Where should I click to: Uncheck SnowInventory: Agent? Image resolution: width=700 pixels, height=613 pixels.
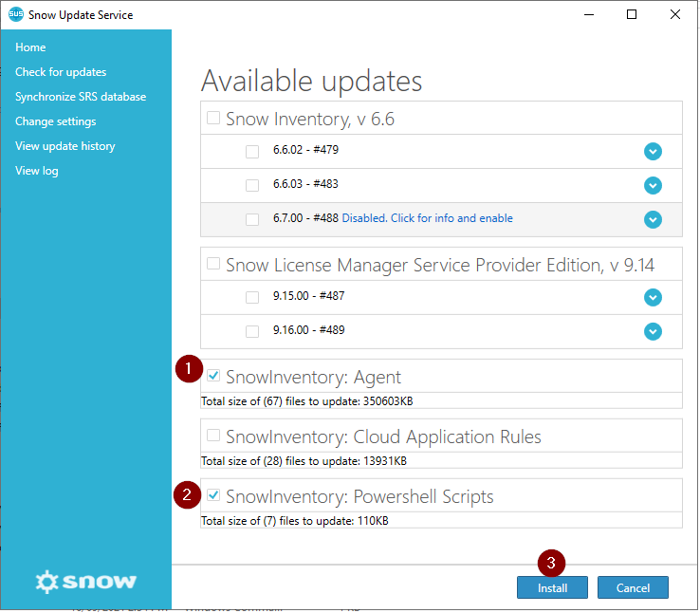[x=213, y=376]
